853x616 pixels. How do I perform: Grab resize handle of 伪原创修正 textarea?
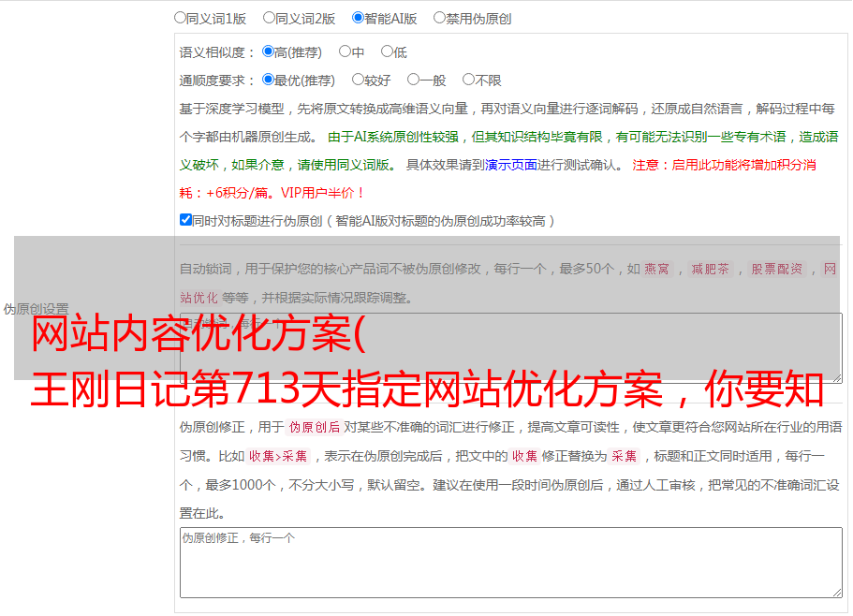point(837,593)
